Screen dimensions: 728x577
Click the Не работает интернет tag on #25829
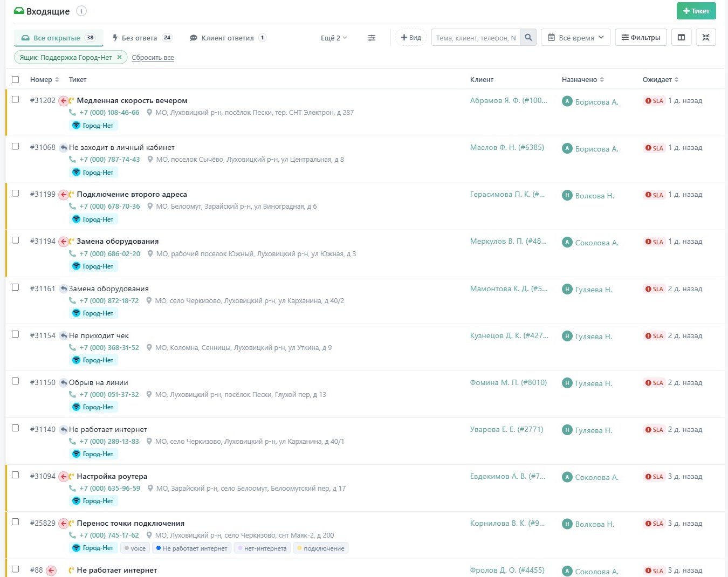point(191,548)
